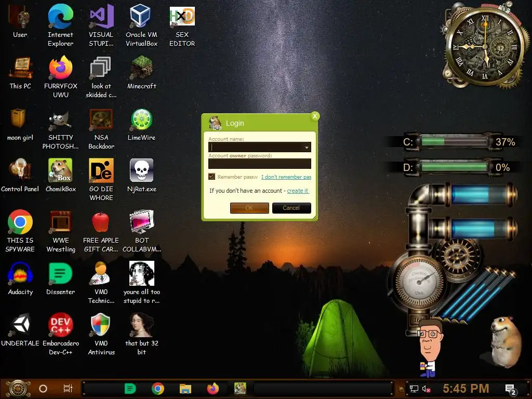Select the This PC desktop icon

(20, 73)
